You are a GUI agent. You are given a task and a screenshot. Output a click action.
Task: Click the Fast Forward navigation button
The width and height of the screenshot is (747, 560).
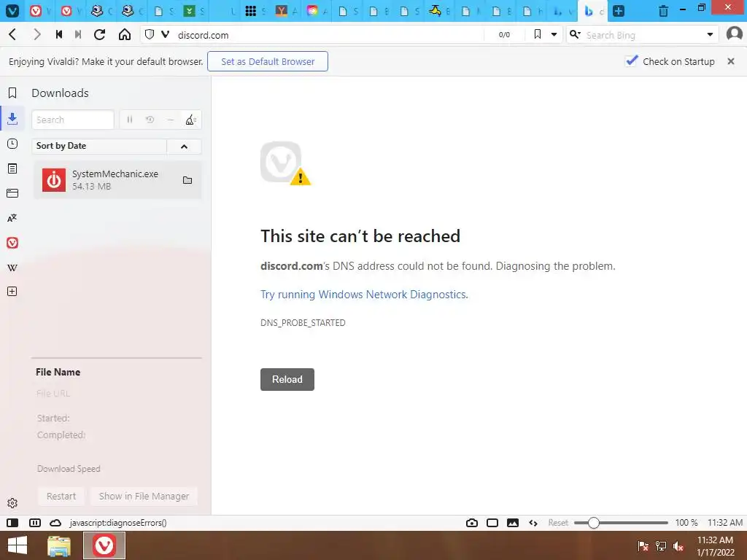point(78,34)
